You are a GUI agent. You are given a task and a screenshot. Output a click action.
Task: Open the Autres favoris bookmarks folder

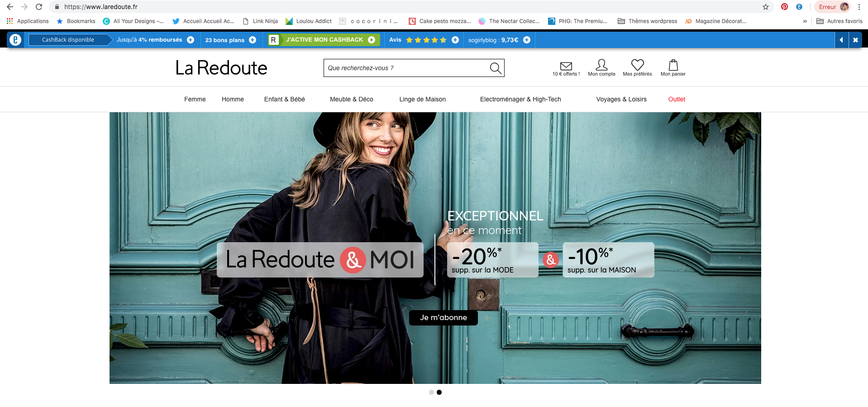pyautogui.click(x=839, y=21)
